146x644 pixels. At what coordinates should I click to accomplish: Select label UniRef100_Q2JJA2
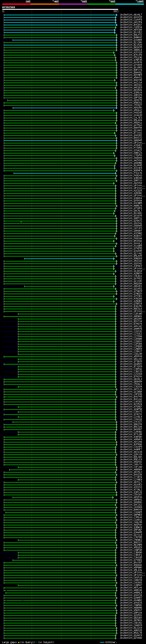131,254
